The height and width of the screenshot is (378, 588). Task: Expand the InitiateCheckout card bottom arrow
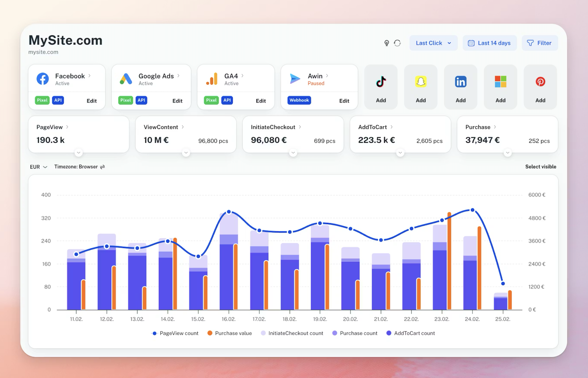[293, 153]
